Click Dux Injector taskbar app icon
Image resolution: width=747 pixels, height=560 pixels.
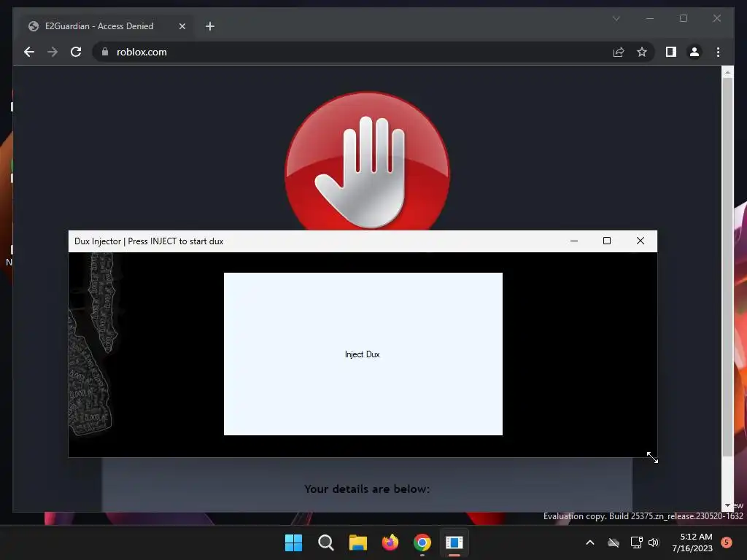pos(454,542)
